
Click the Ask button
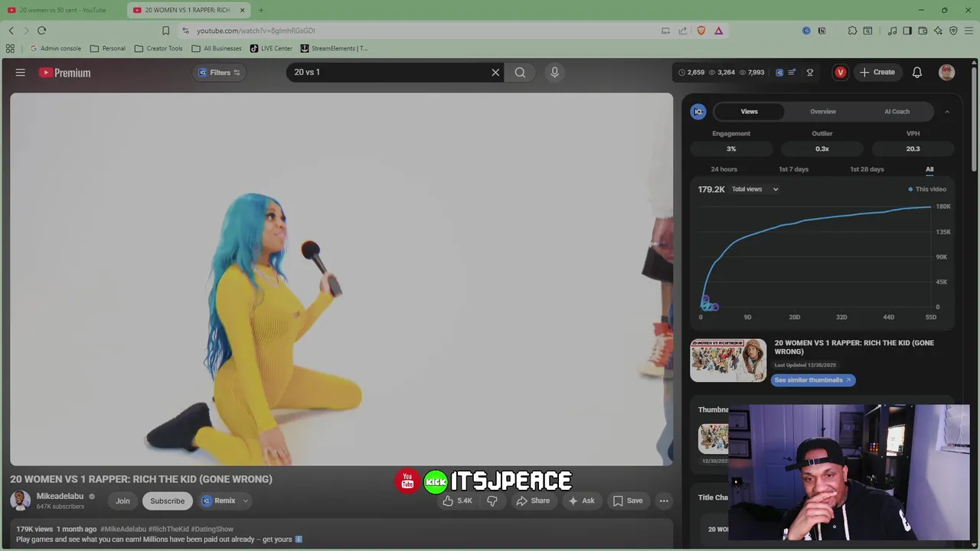coord(581,500)
